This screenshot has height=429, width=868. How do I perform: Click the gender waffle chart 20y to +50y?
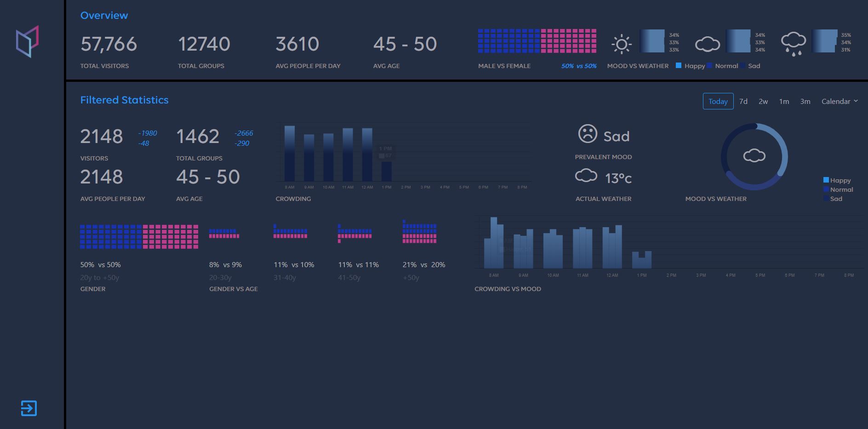(139, 237)
